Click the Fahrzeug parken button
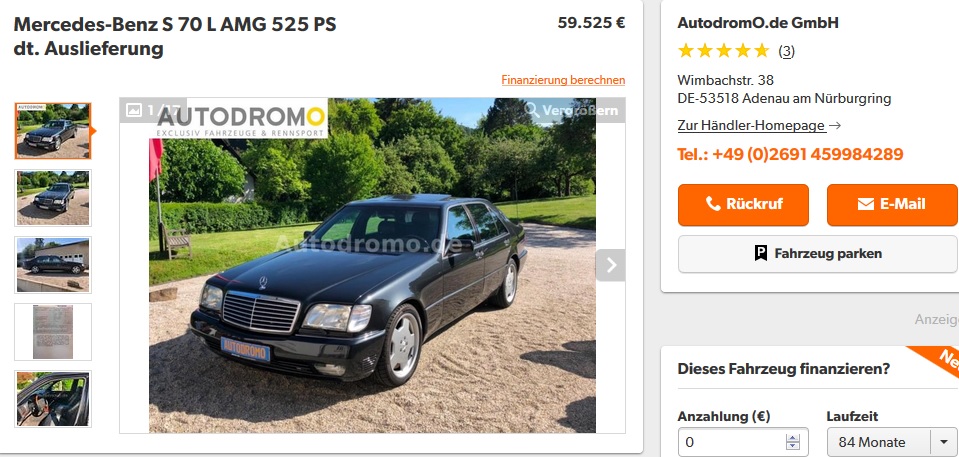 tap(818, 253)
